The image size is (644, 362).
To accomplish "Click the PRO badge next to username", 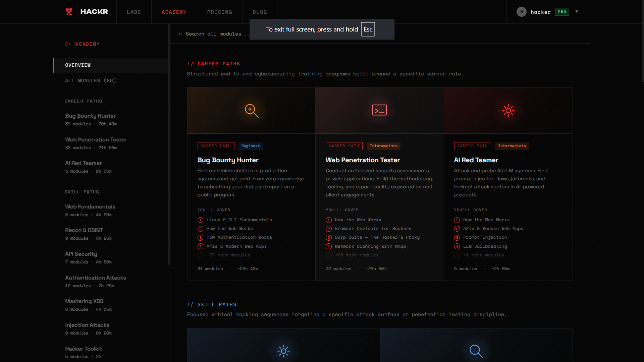I will click(562, 12).
